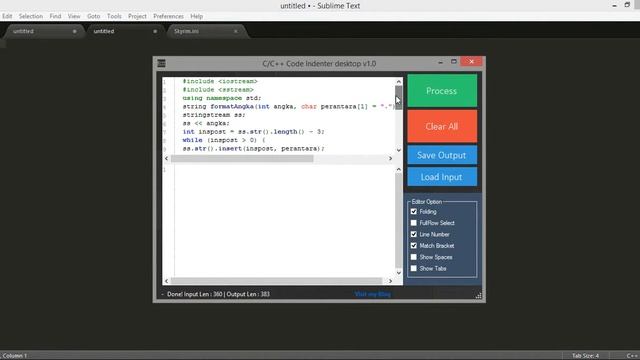The height and width of the screenshot is (360, 640).
Task: Open the Preferences menu in Sublime Text
Action: [168, 16]
